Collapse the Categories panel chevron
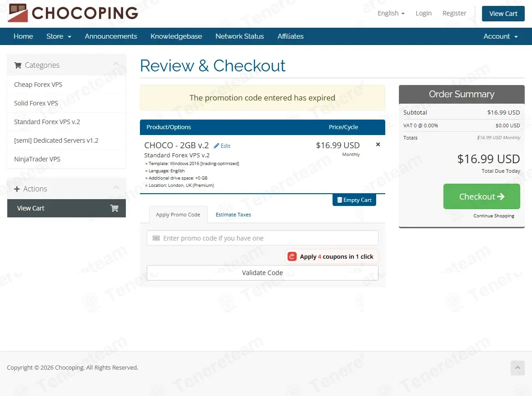The image size is (532, 396). tap(116, 65)
